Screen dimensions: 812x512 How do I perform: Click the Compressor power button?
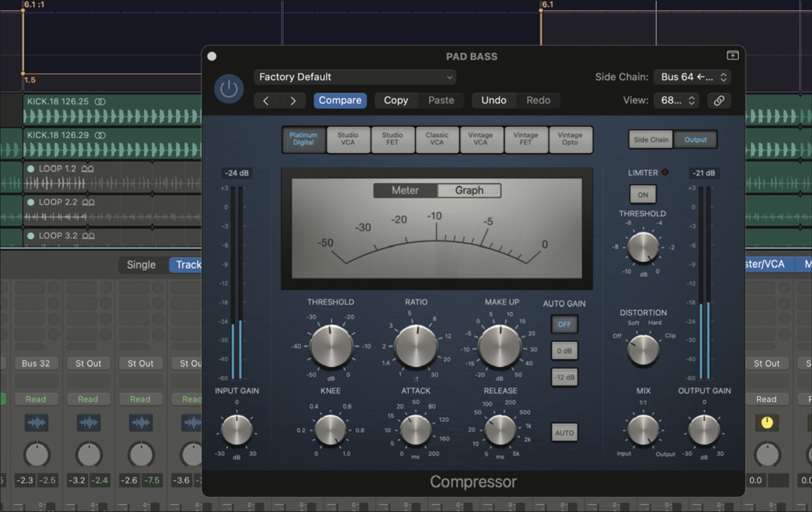click(228, 88)
